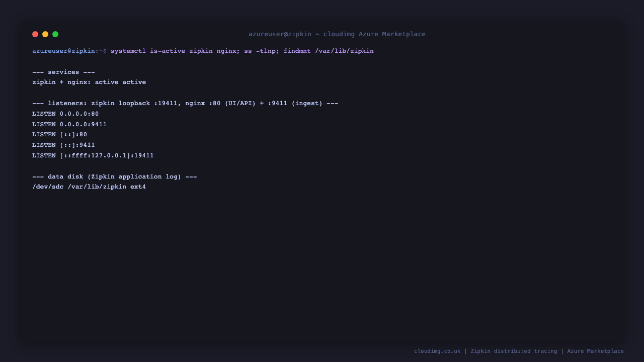The image size is (644, 362).
Task: Click the systemctl is-active command line
Action: [242, 51]
